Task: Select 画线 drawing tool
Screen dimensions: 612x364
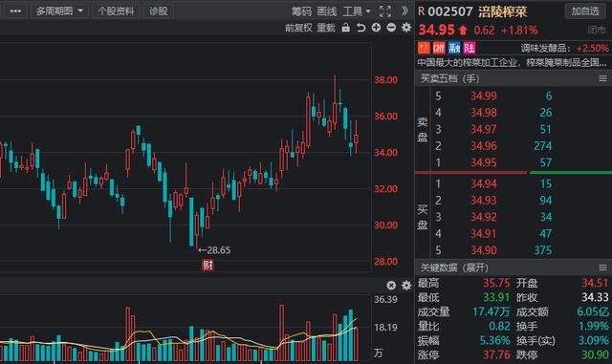Action: (326, 11)
